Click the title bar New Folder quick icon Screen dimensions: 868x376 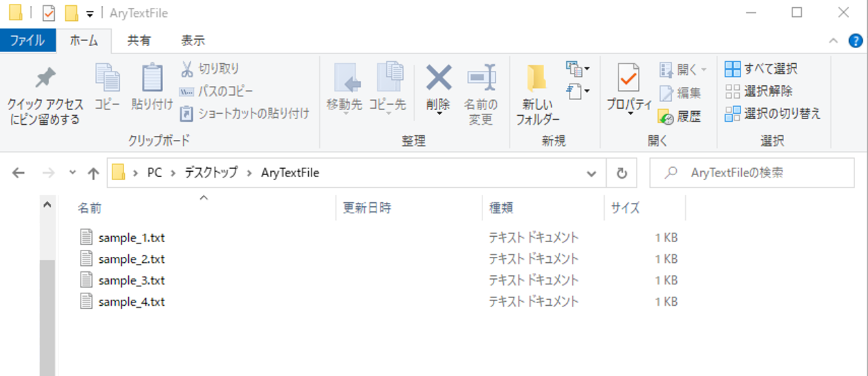pos(72,13)
